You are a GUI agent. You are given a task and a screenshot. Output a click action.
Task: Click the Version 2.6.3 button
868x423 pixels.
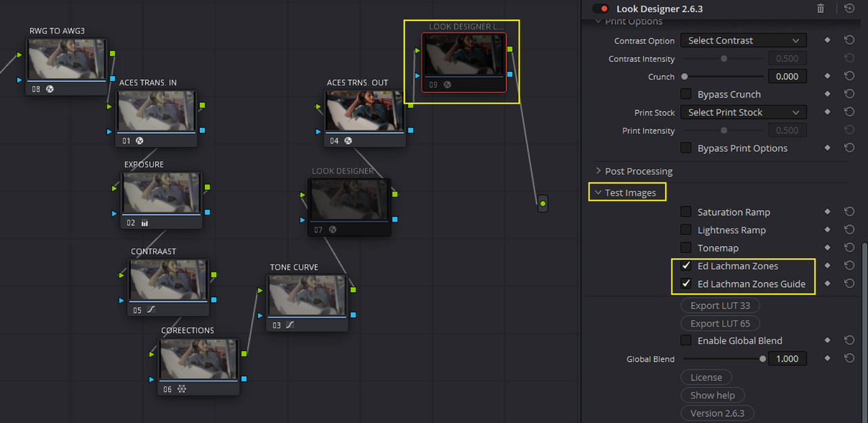[717, 413]
